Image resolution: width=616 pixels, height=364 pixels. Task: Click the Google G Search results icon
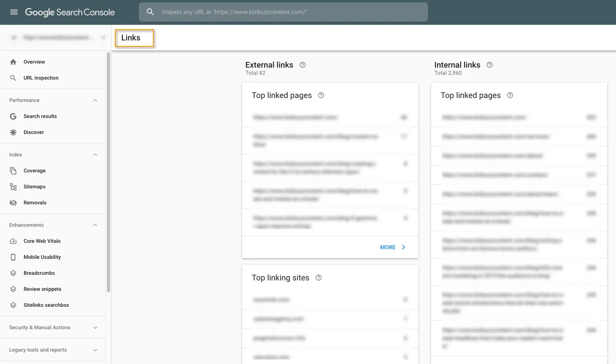tap(13, 116)
